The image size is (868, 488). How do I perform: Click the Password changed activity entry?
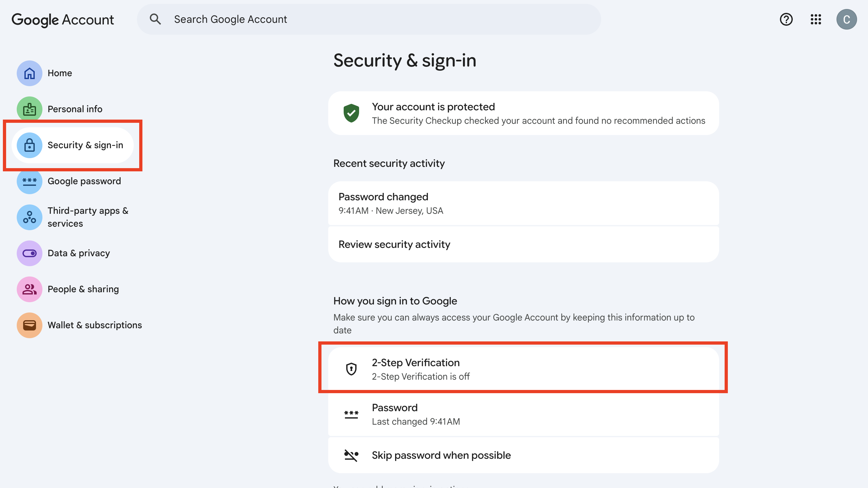pyautogui.click(x=523, y=203)
